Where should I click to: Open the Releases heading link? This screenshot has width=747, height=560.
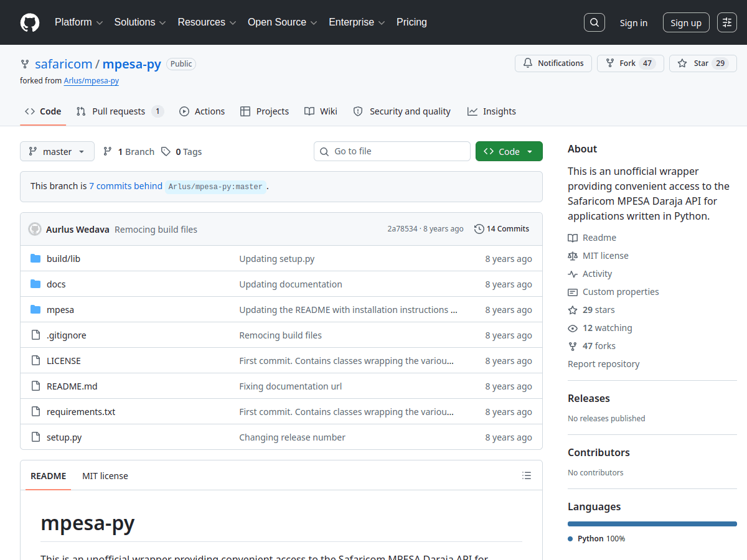[x=589, y=398]
